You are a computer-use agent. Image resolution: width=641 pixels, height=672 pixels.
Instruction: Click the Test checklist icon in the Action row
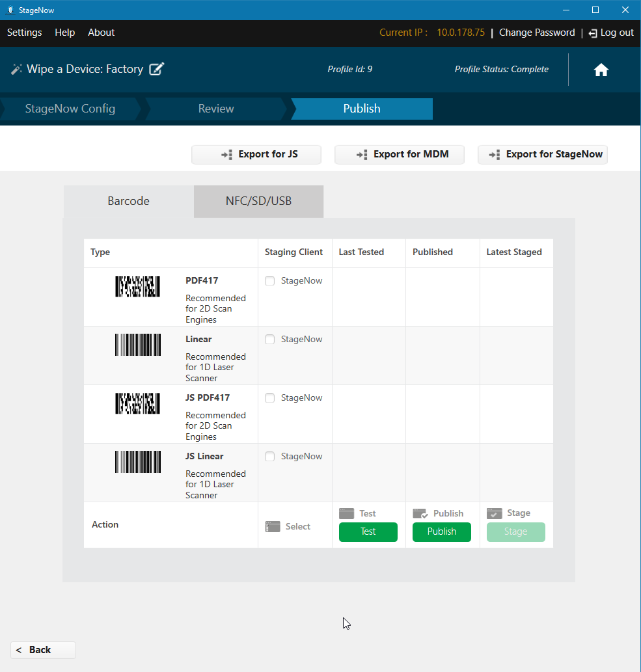[348, 513]
